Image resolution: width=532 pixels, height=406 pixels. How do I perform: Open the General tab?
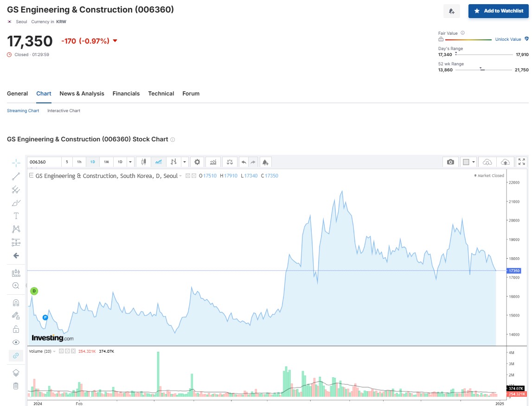pos(17,94)
